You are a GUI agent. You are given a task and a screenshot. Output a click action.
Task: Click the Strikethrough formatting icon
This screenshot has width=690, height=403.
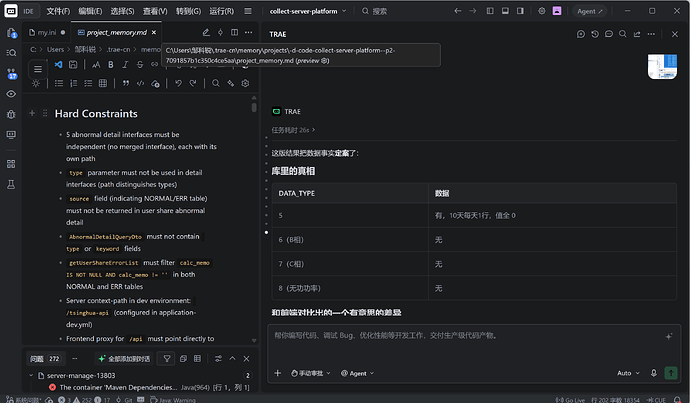140,65
